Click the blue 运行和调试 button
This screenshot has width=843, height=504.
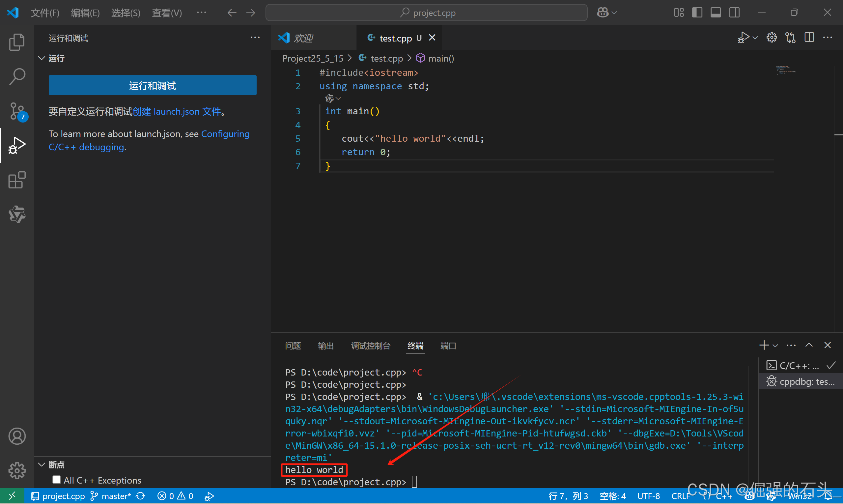pos(153,85)
